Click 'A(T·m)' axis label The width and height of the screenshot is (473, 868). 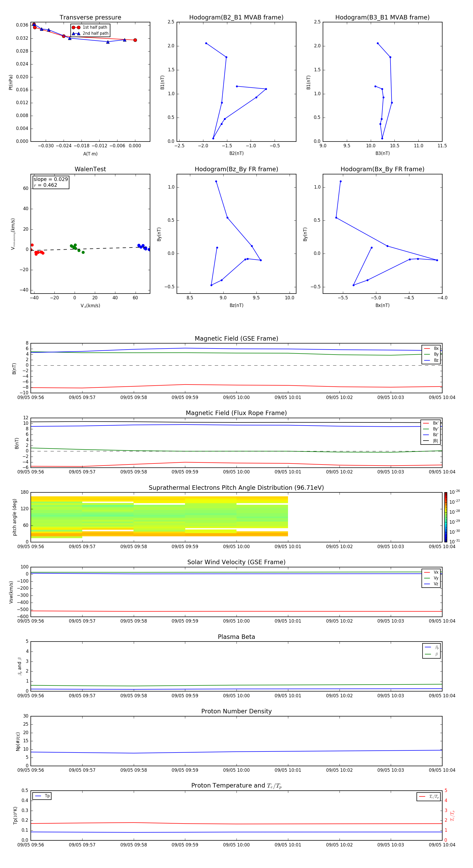point(90,154)
